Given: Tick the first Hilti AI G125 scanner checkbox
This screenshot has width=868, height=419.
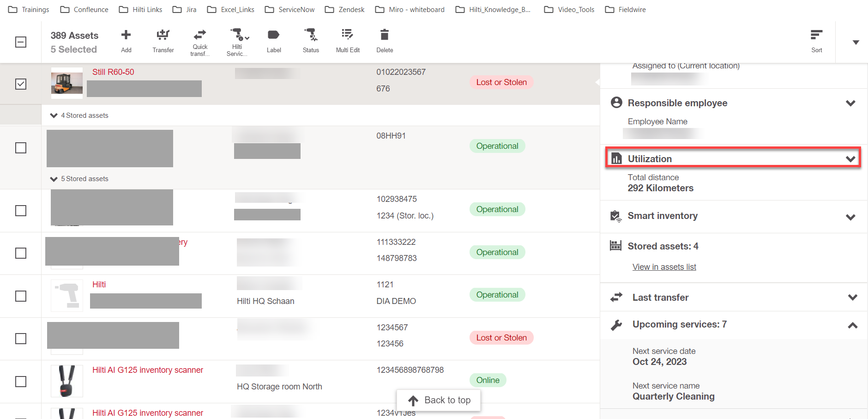Looking at the screenshot, I should pos(21,382).
